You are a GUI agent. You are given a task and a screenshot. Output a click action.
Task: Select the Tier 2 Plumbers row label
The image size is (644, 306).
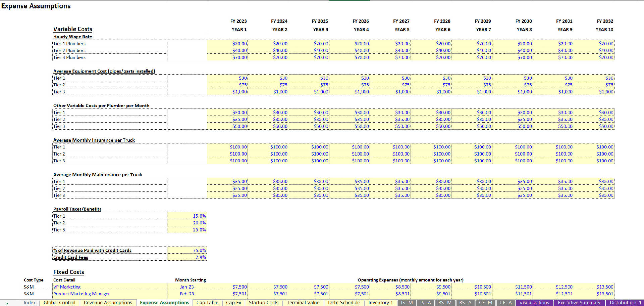point(69,50)
